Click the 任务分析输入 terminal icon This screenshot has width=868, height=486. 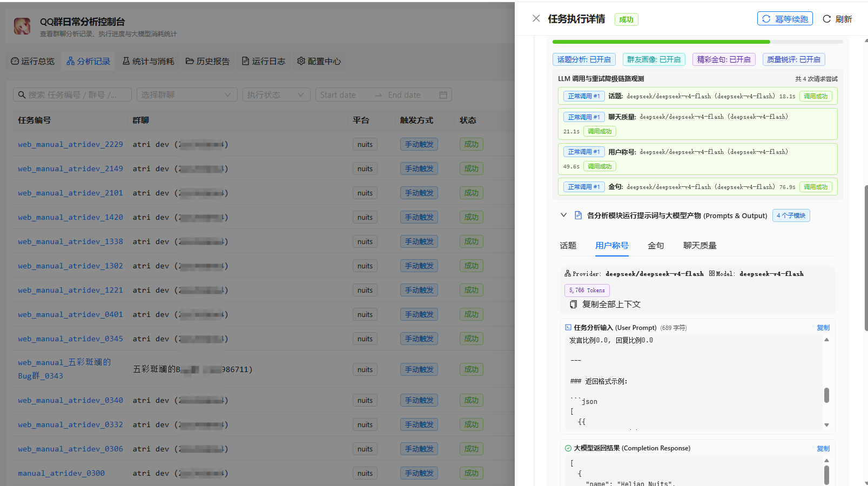568,327
